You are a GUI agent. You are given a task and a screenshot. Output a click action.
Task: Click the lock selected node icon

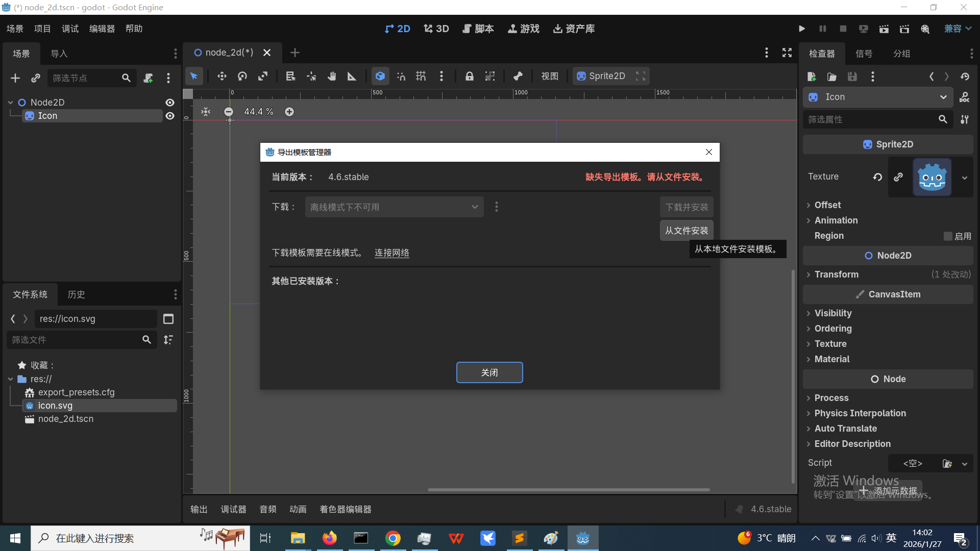[469, 76]
